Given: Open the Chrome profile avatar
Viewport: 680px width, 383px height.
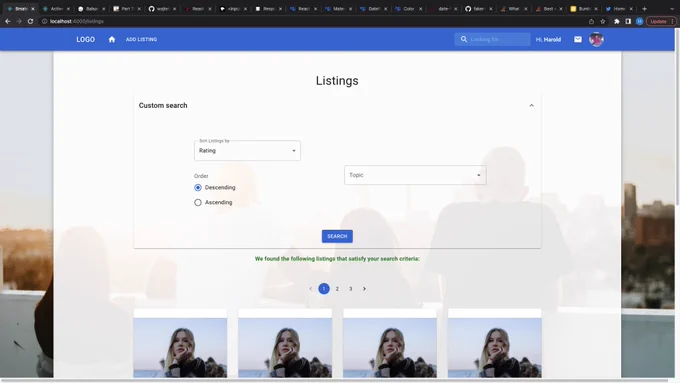Looking at the screenshot, I should [x=639, y=21].
